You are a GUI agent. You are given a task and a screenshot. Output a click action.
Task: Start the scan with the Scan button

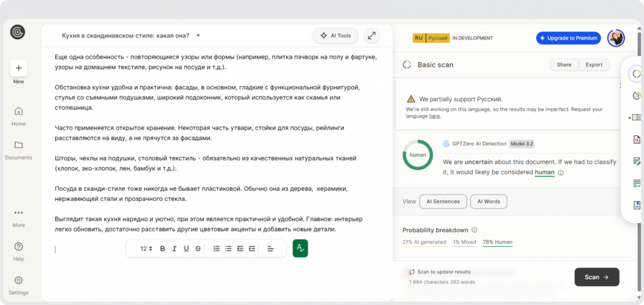[597, 277]
